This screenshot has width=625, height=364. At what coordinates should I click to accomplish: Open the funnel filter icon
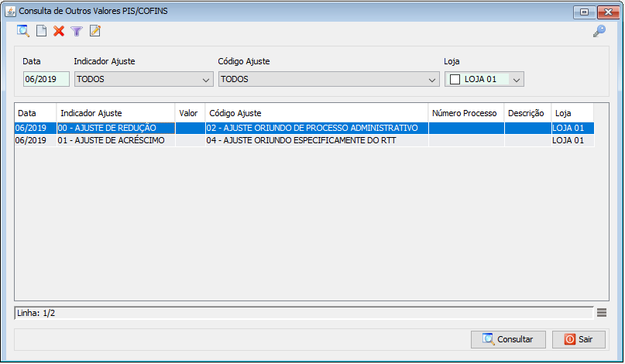point(77,31)
